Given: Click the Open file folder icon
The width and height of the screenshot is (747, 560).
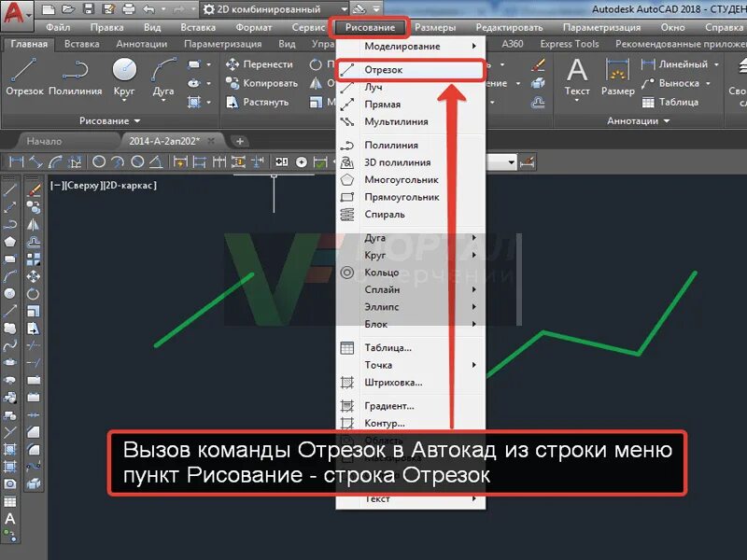Looking at the screenshot, I should (68, 8).
